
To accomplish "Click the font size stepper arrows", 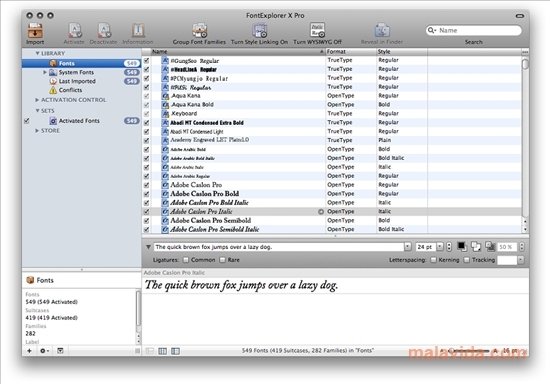I will pos(449,247).
